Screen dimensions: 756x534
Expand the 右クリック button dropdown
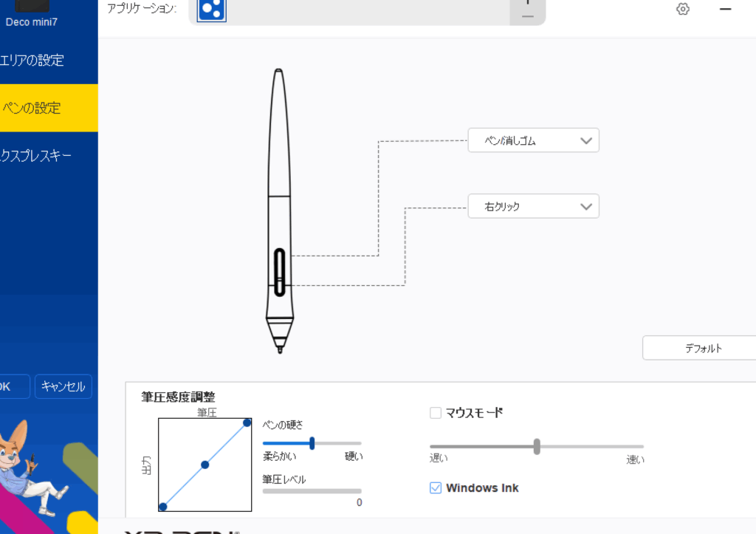pyautogui.click(x=533, y=207)
